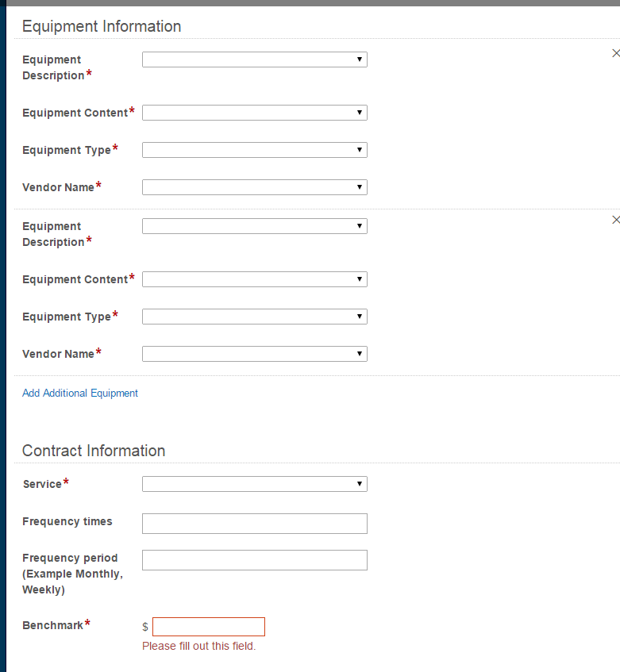620x672 pixels.
Task: Open the first Equipment Type dropdown
Action: point(255,150)
